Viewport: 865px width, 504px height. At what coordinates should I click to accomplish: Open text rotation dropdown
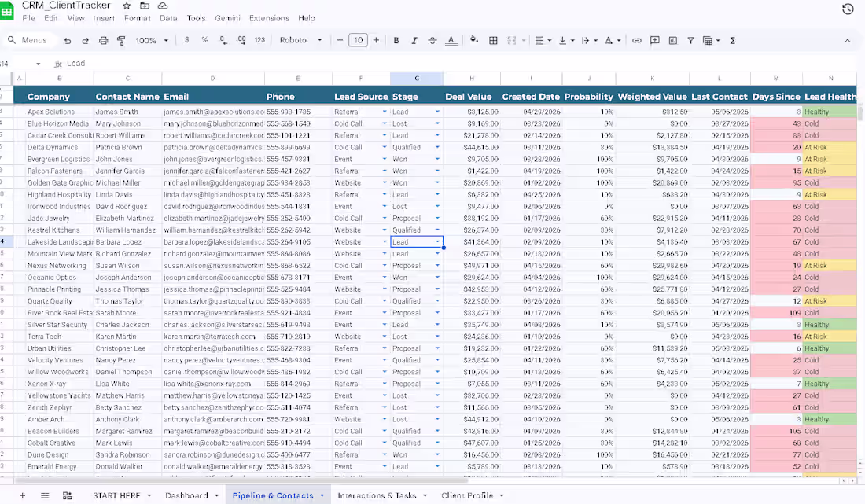tap(613, 40)
